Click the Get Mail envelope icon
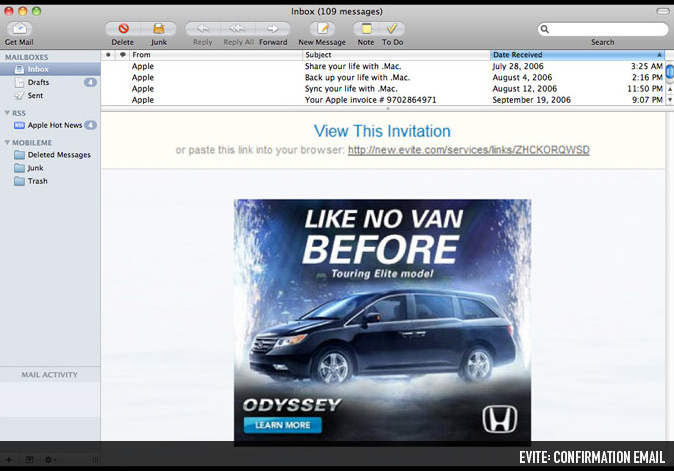Screen dimensions: 674x471 point(19,29)
